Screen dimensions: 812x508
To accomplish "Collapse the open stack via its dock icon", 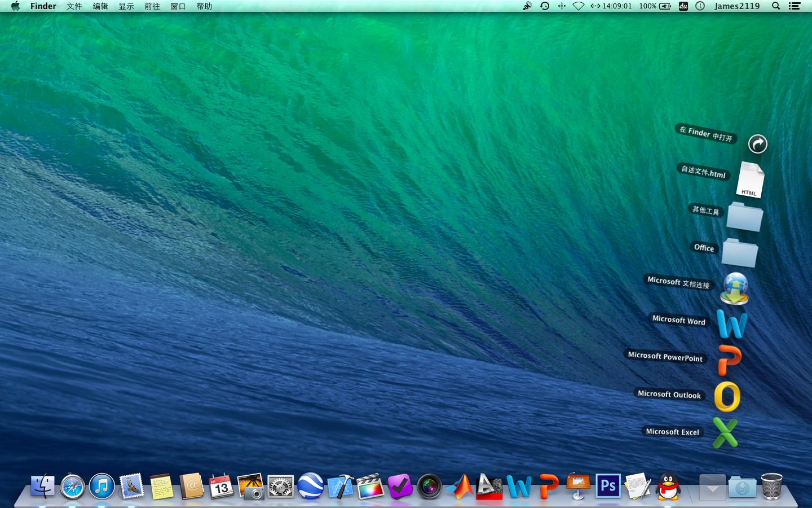I will (x=712, y=487).
